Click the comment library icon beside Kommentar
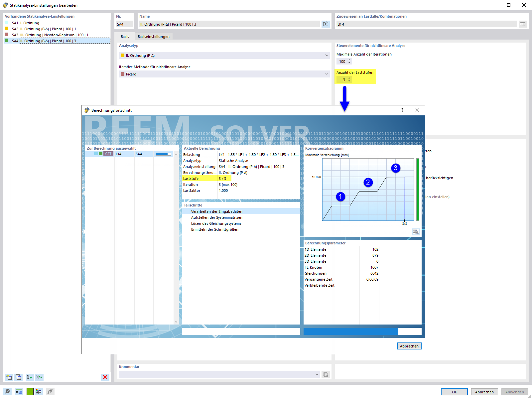This screenshot has height=399, width=532. tap(326, 374)
